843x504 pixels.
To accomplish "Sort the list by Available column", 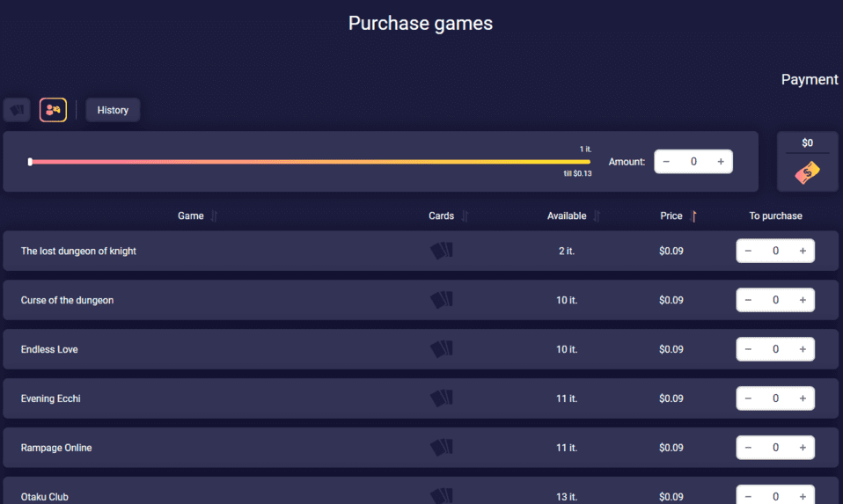I will (597, 216).
